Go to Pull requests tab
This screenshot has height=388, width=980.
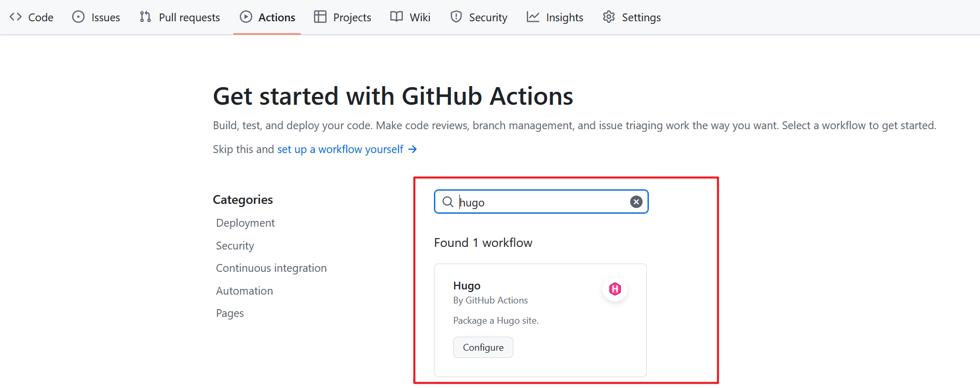(180, 17)
